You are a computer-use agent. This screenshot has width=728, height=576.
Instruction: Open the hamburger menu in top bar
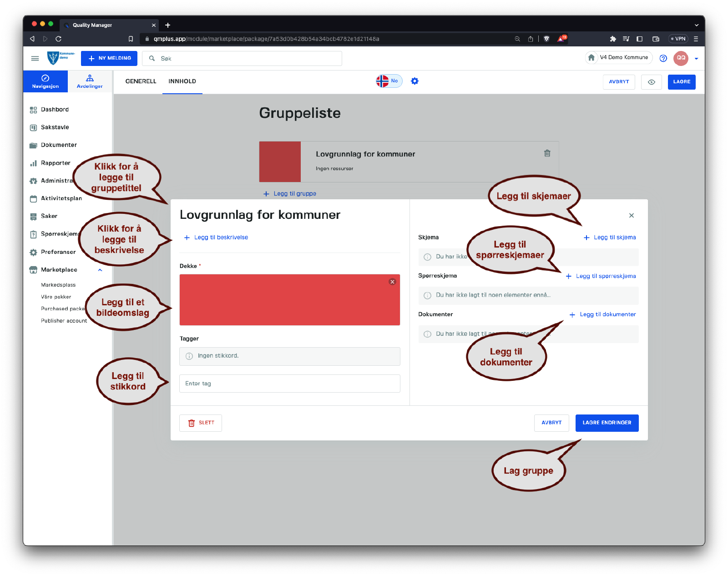[35, 58]
